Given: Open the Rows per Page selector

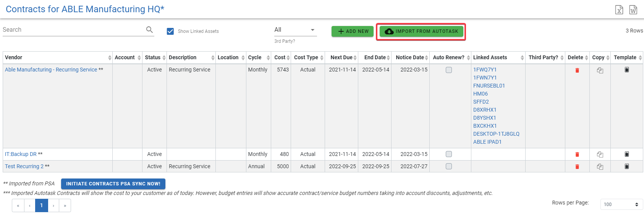Looking at the screenshot, I should pyautogui.click(x=621, y=205).
